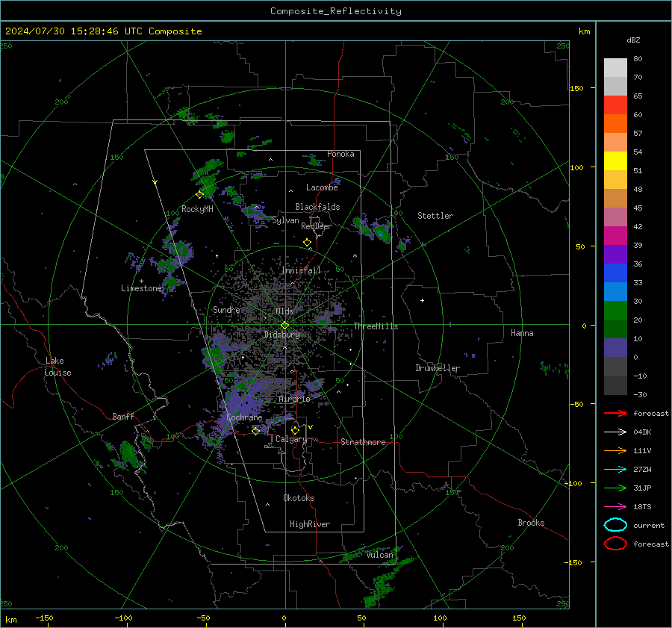This screenshot has height=628, width=672.
Task: Click the yellow diamond marker below RedDeer
Action: coord(308,243)
